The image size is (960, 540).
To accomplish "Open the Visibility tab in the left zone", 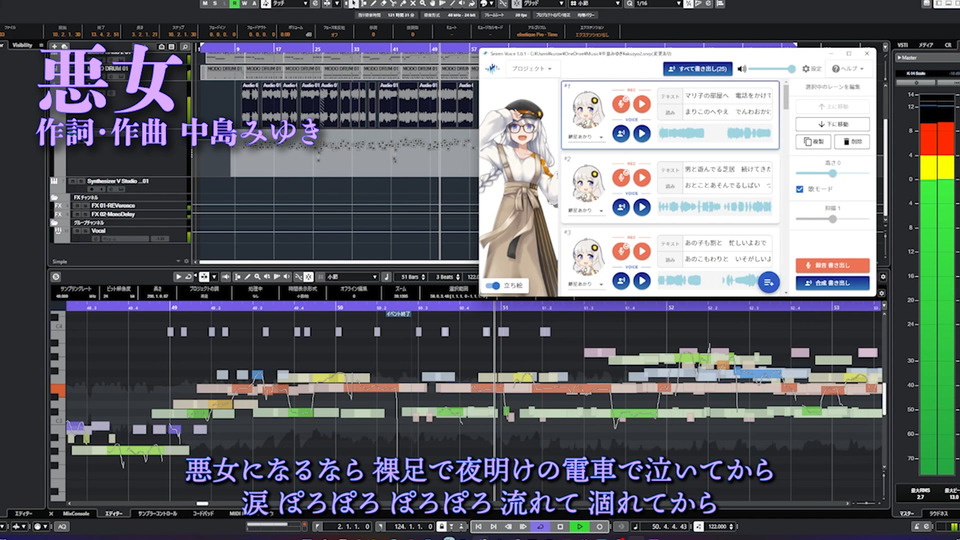I will click(x=22, y=45).
